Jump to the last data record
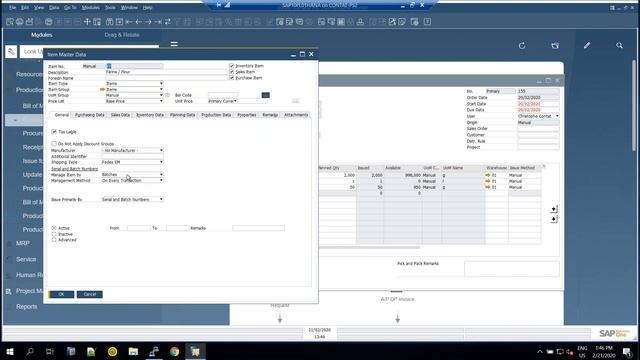 [x=158, y=22]
